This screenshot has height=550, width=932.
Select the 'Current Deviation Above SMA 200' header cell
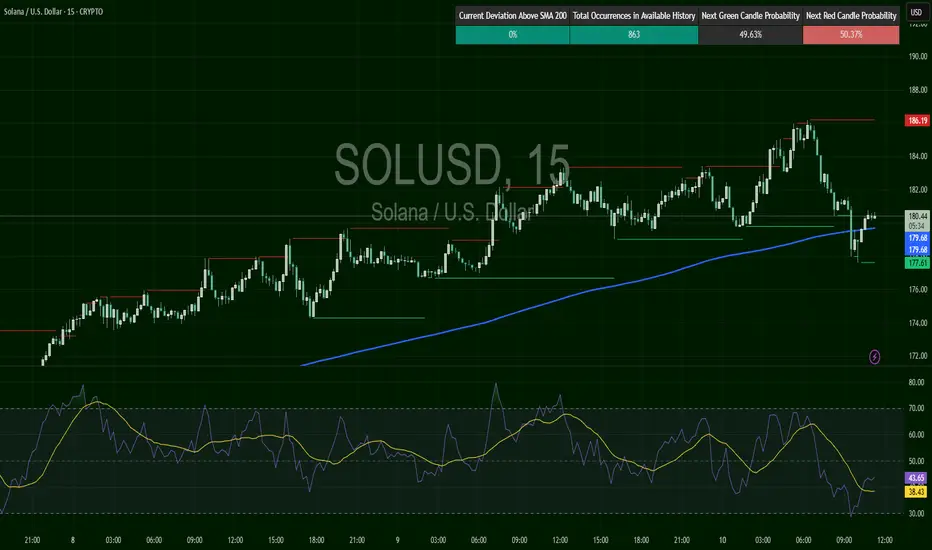point(512,16)
